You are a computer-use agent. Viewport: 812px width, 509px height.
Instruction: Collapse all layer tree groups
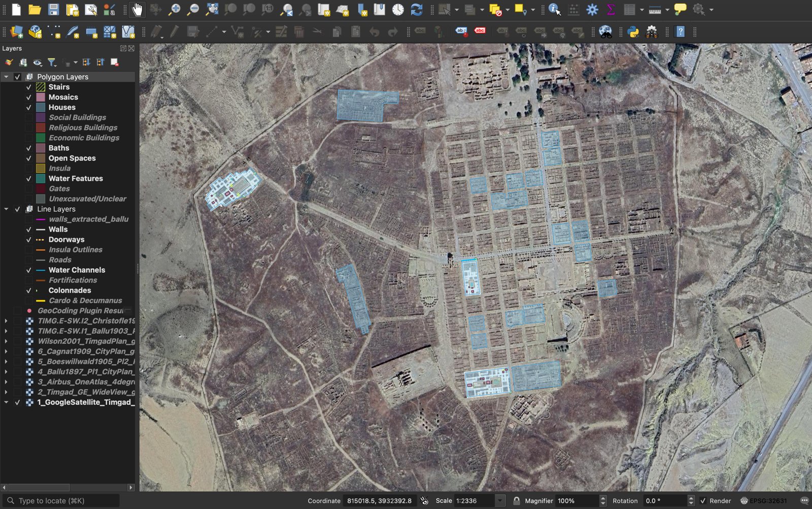100,62
